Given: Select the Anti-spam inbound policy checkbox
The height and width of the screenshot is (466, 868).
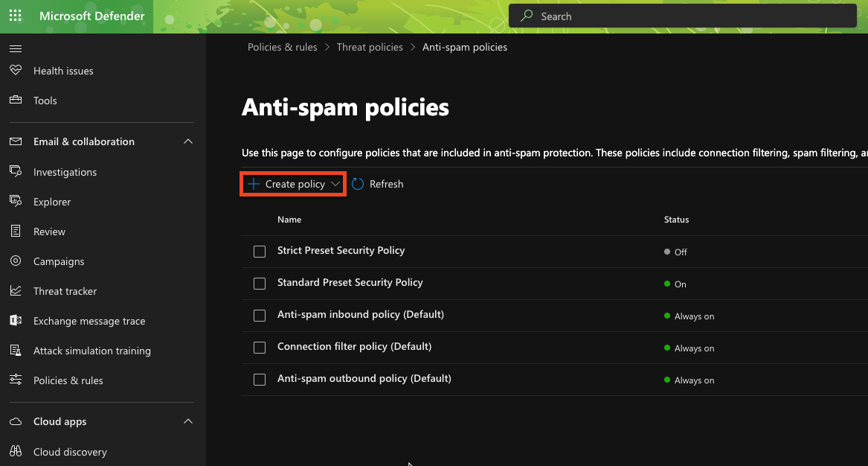Looking at the screenshot, I should click(260, 316).
